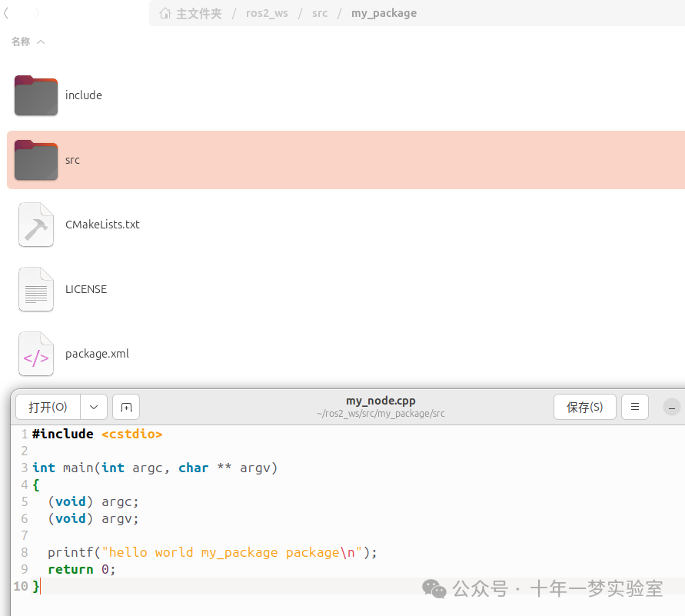The image size is (685, 616).
Task: Click the home icon in path bar
Action: [x=165, y=14]
